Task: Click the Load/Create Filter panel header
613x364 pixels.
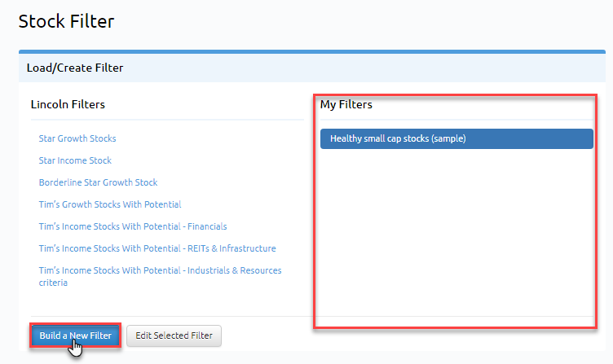Action: (312, 68)
